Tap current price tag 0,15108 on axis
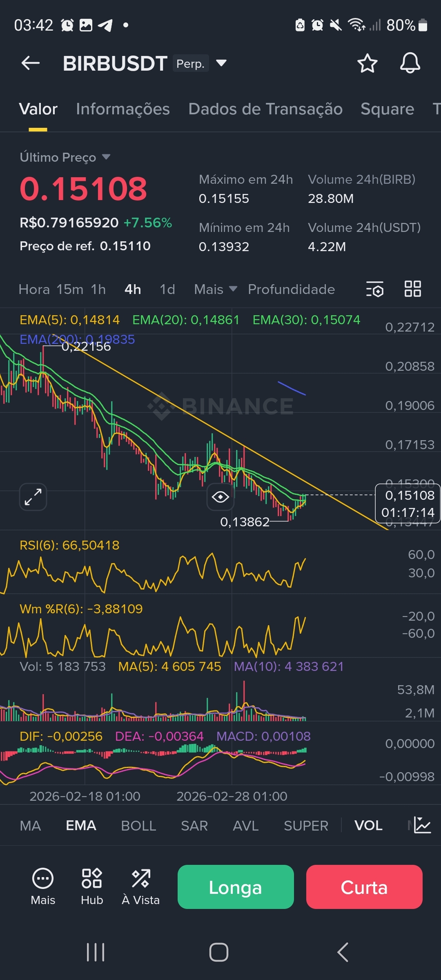 (408, 503)
